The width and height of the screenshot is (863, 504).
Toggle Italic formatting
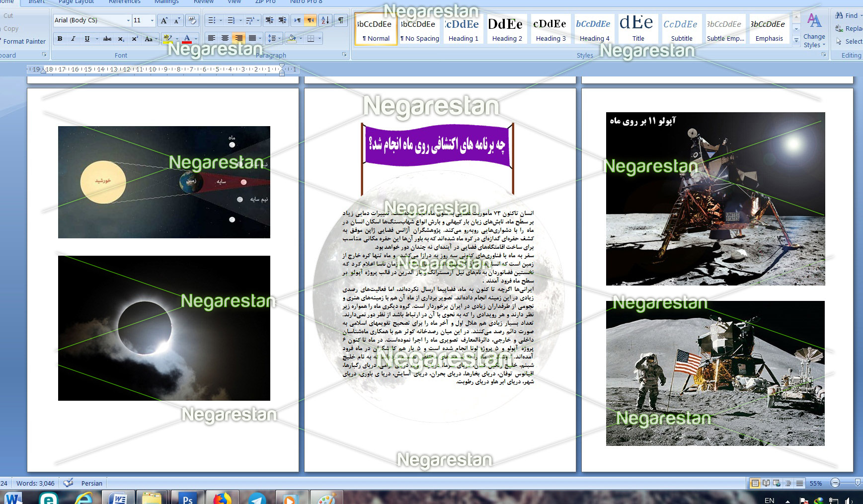point(73,39)
